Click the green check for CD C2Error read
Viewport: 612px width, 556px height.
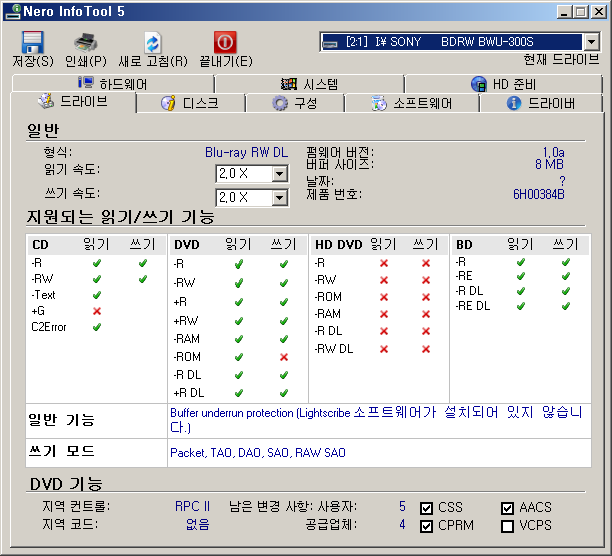tap(97, 327)
